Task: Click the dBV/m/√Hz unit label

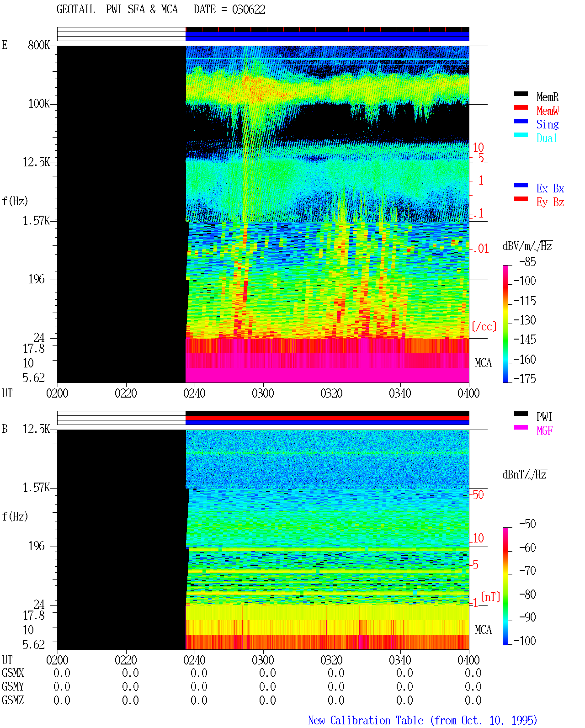Action: pyautogui.click(x=527, y=246)
